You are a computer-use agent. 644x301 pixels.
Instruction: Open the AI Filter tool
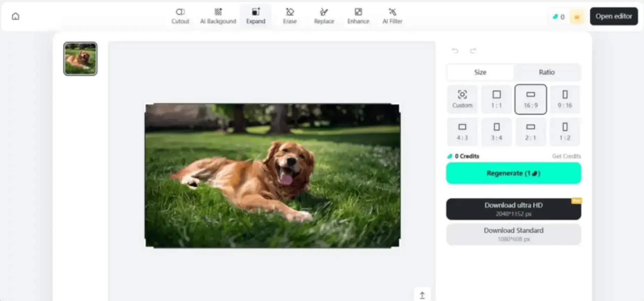coord(392,16)
